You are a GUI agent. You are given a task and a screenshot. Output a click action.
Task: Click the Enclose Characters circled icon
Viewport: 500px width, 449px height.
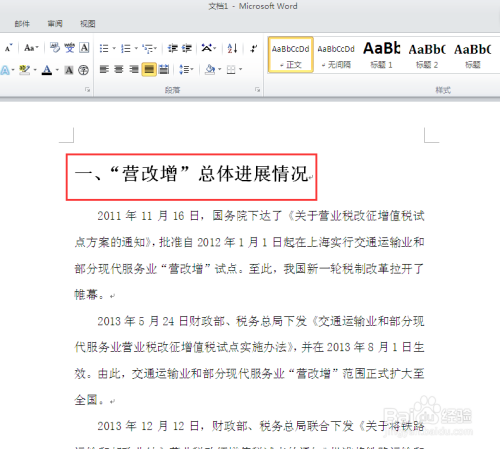[83, 70]
